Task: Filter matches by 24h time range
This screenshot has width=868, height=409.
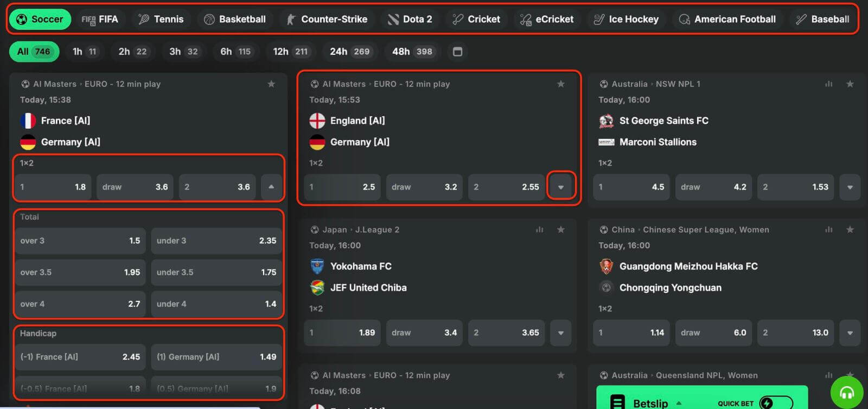Action: [349, 52]
